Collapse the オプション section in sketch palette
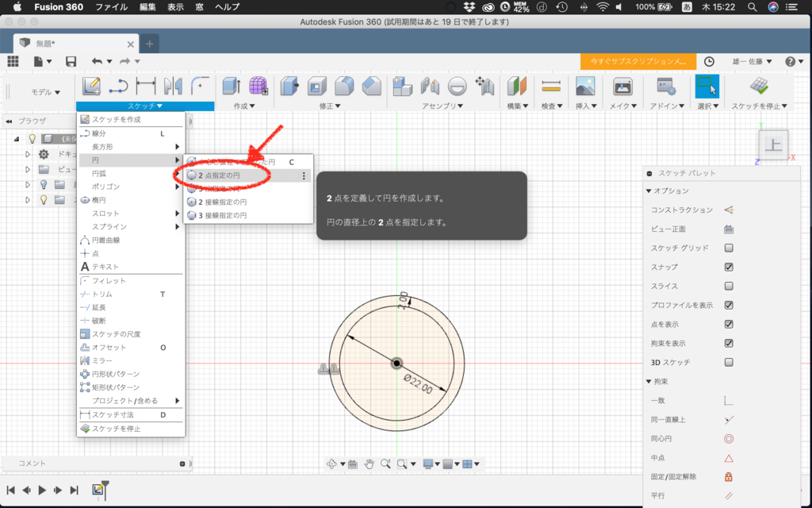Image resolution: width=812 pixels, height=508 pixels. (x=649, y=190)
